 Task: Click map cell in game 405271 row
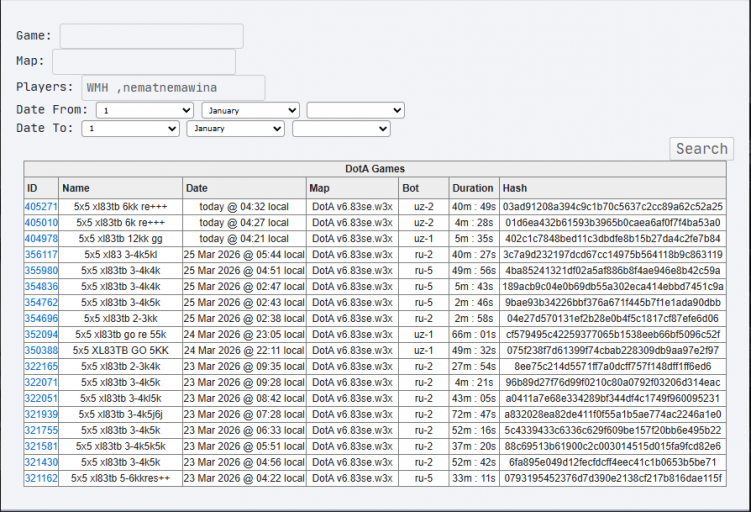[352, 207]
